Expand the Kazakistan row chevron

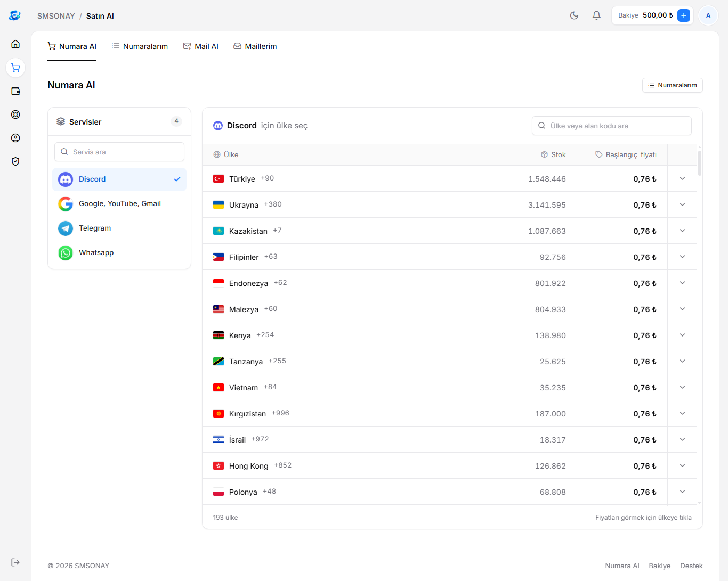pos(682,231)
